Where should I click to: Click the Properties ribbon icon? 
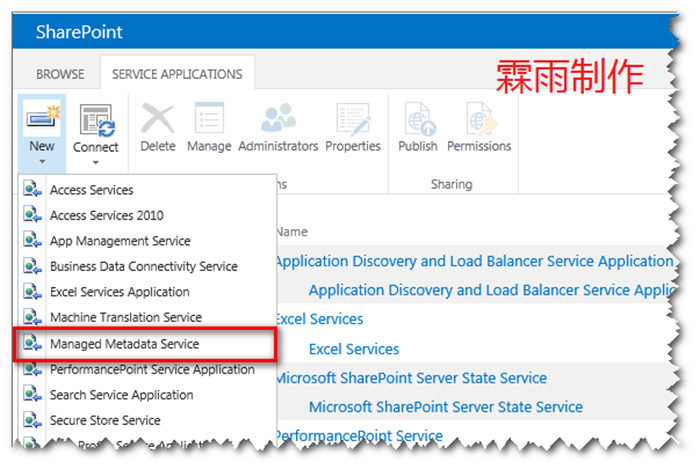tap(353, 119)
